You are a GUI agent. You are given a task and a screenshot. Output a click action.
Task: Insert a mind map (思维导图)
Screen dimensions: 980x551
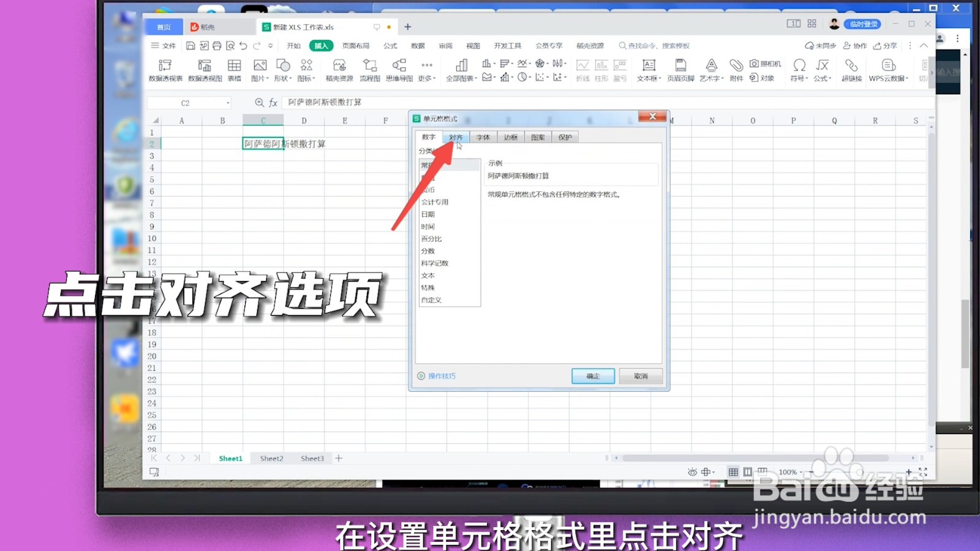tap(399, 70)
